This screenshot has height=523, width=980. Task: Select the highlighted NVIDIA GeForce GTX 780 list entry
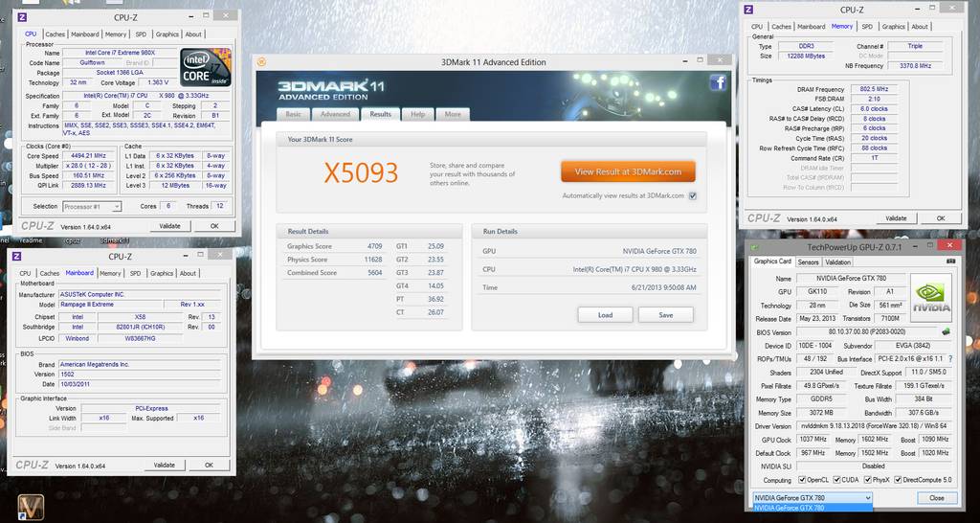812,508
